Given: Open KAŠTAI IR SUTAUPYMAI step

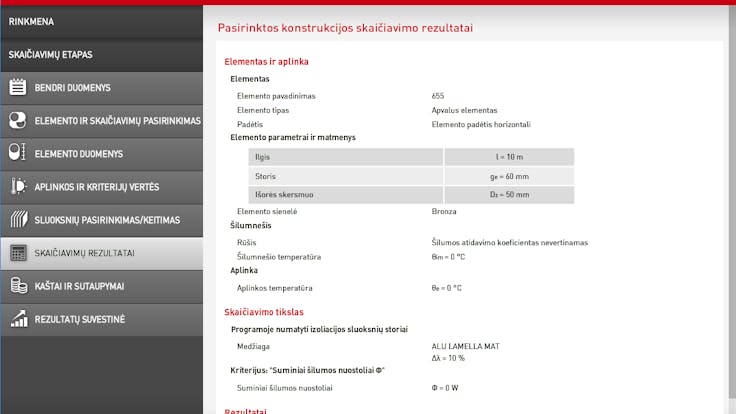Looking at the screenshot, I should coord(101,286).
